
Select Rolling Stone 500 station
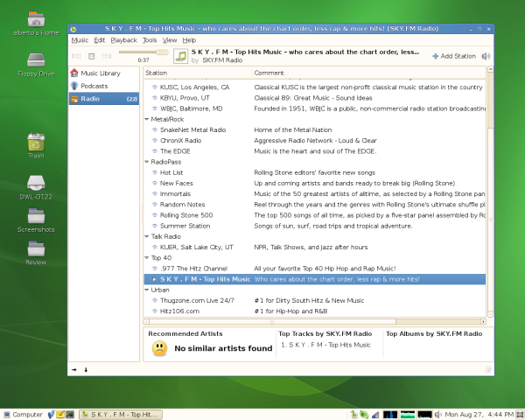[315, 215]
